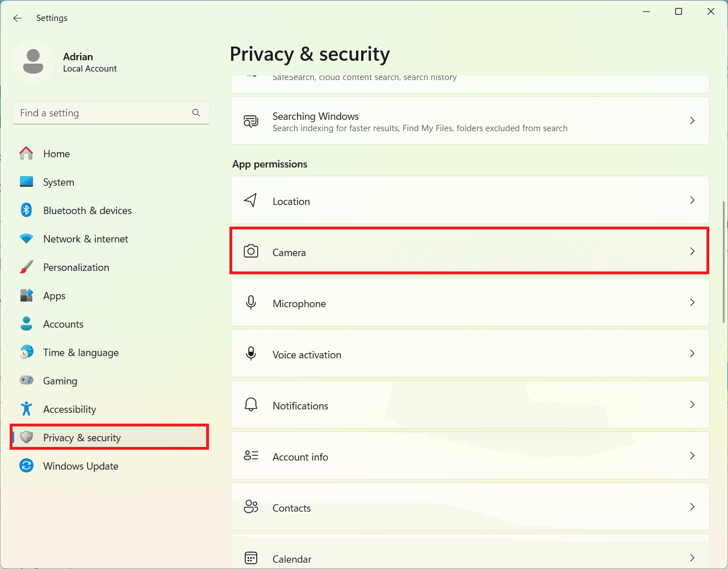Open Account info via its chevron

(x=692, y=455)
